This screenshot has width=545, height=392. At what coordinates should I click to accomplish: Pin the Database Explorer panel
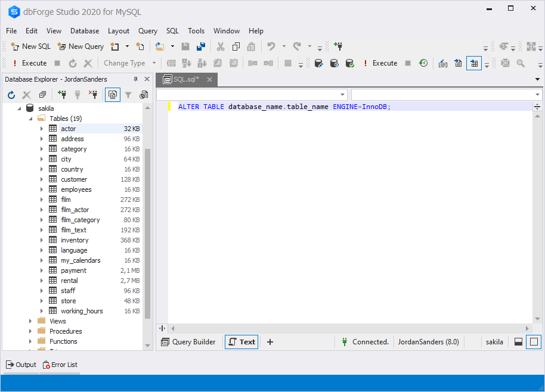tap(136, 79)
